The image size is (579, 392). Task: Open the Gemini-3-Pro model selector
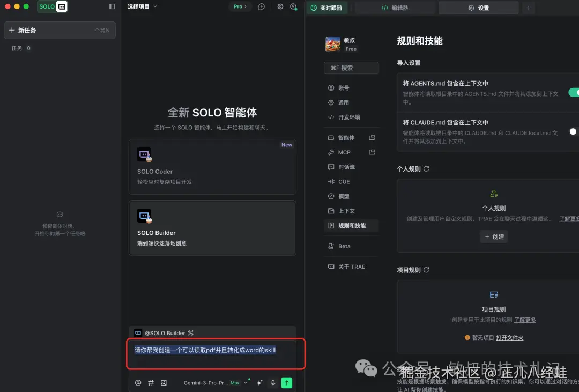(x=209, y=383)
